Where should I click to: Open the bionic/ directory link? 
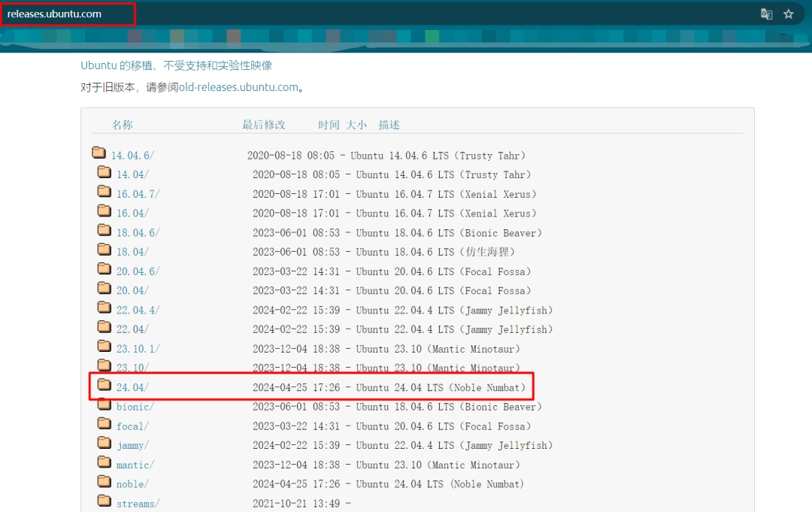coord(135,407)
